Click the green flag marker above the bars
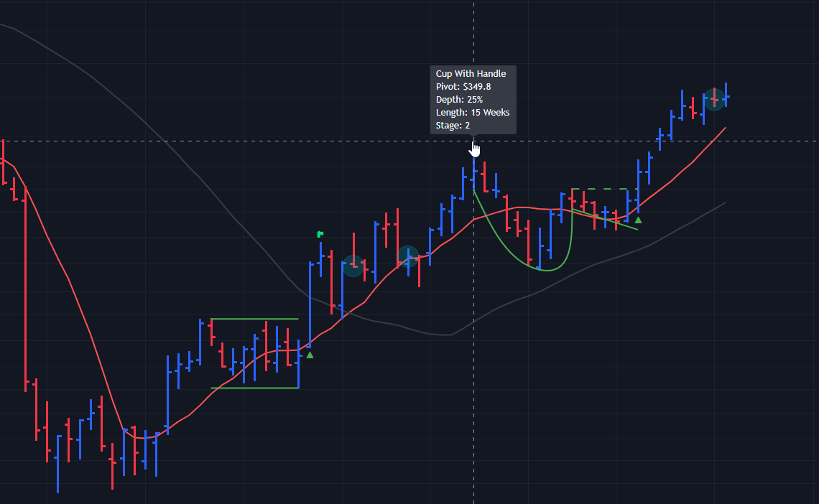Viewport: 819px width, 504px height. pyautogui.click(x=320, y=234)
